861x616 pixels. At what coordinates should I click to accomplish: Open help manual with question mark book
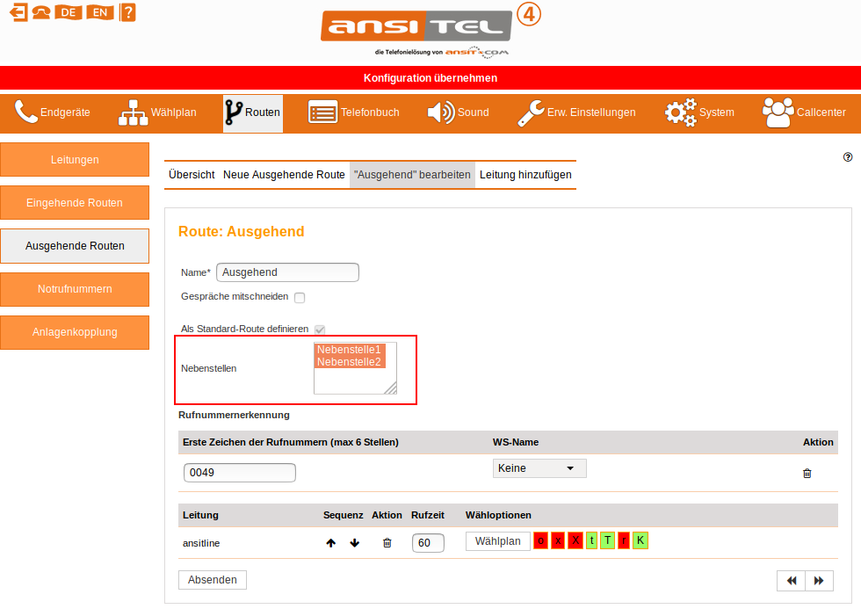click(x=127, y=12)
